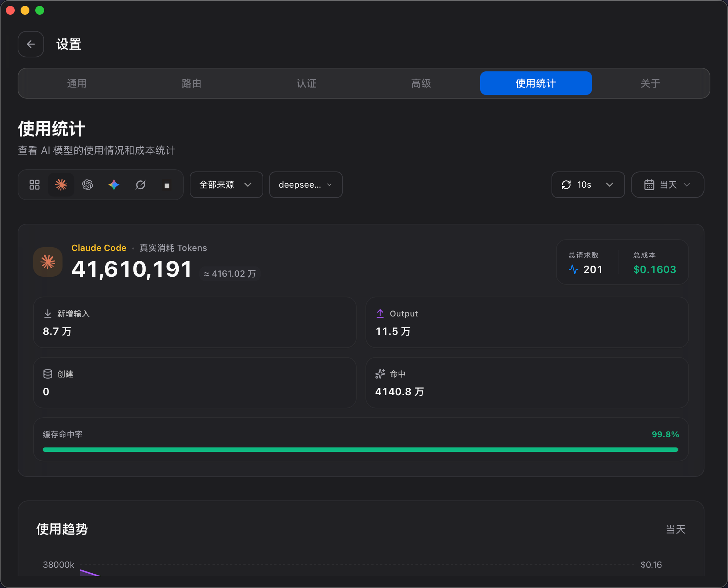The height and width of the screenshot is (588, 728).
Task: Click the back arrow button
Action: tap(31, 44)
